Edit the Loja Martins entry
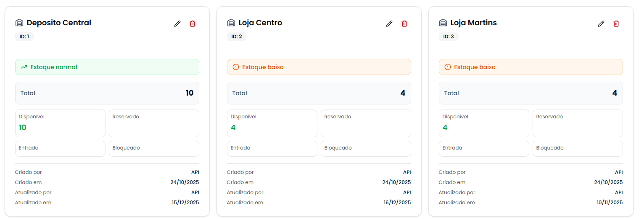644x219 pixels. [601, 24]
